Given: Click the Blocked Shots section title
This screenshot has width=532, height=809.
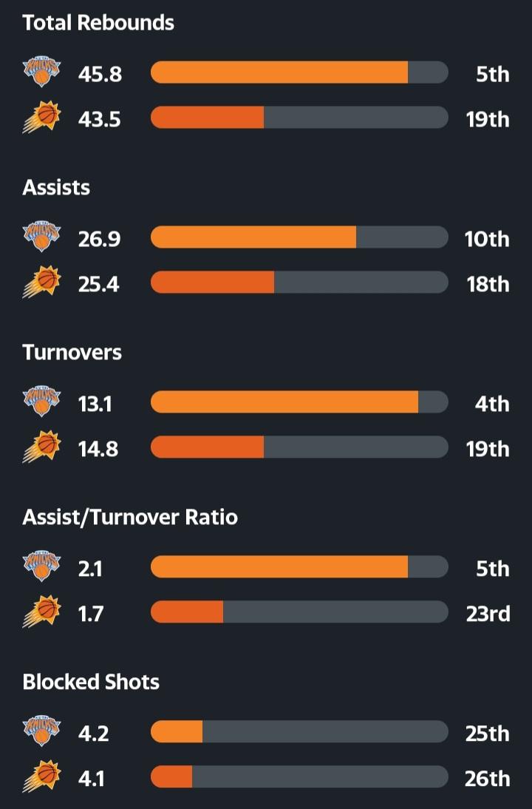Looking at the screenshot, I should [x=91, y=682].
